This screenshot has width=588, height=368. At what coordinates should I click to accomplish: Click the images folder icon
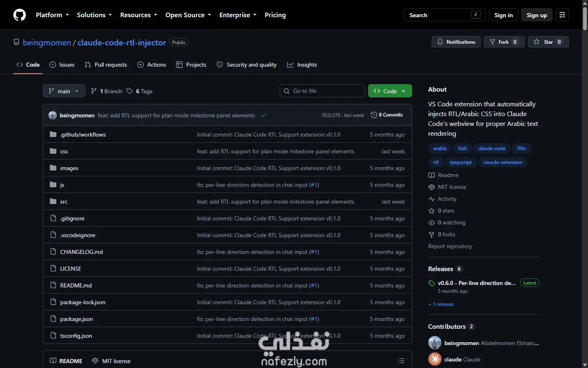pos(53,168)
